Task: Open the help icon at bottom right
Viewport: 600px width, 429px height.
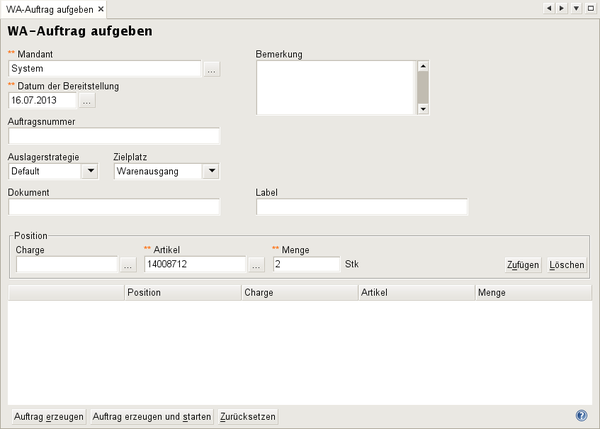Action: pos(581,416)
